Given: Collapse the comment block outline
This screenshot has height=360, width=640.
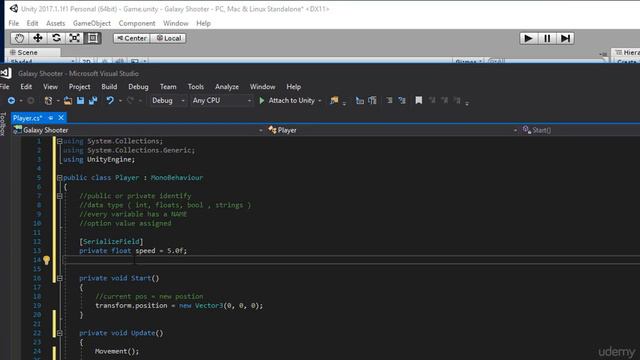Looking at the screenshot, I should [60, 196].
